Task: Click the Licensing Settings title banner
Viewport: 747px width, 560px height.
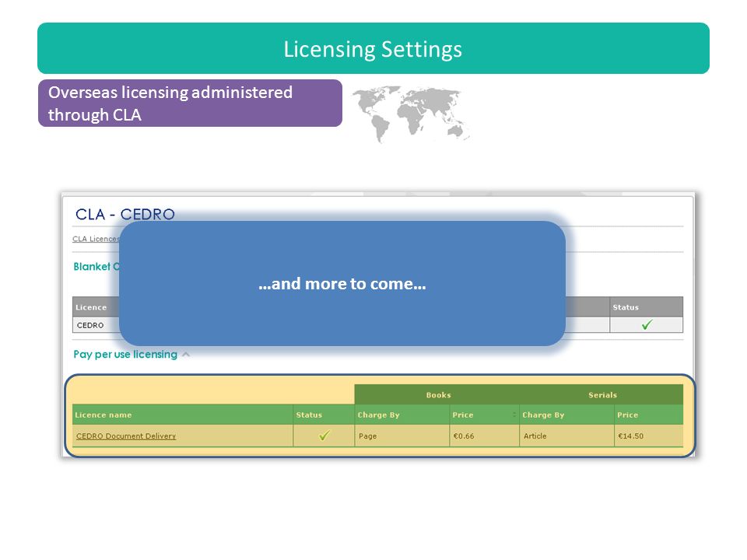Action: (373, 48)
